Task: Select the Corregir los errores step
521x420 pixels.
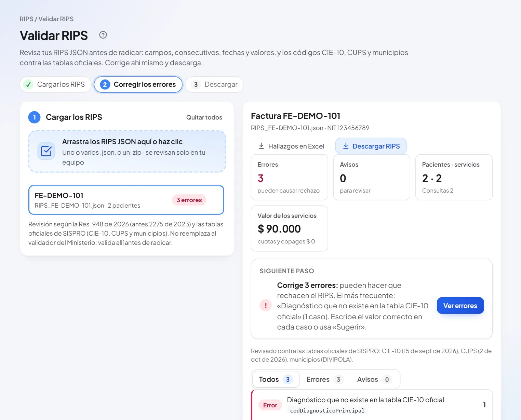Action: tap(138, 84)
